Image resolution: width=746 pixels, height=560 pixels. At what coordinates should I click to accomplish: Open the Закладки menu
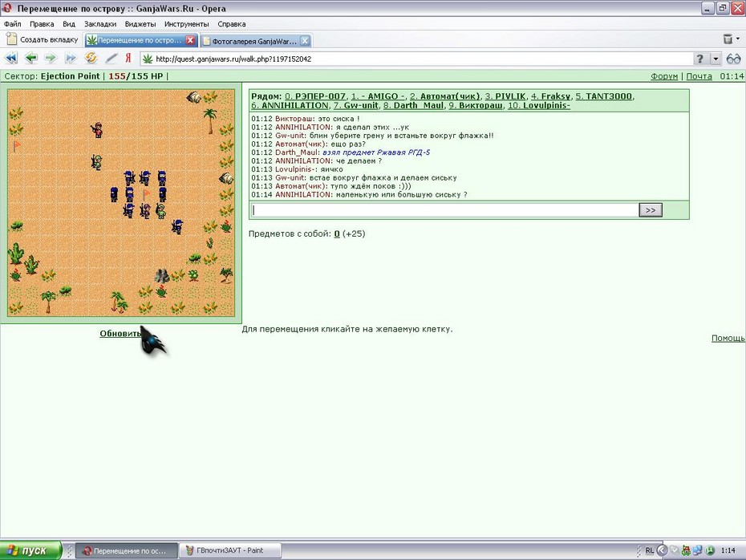(100, 24)
